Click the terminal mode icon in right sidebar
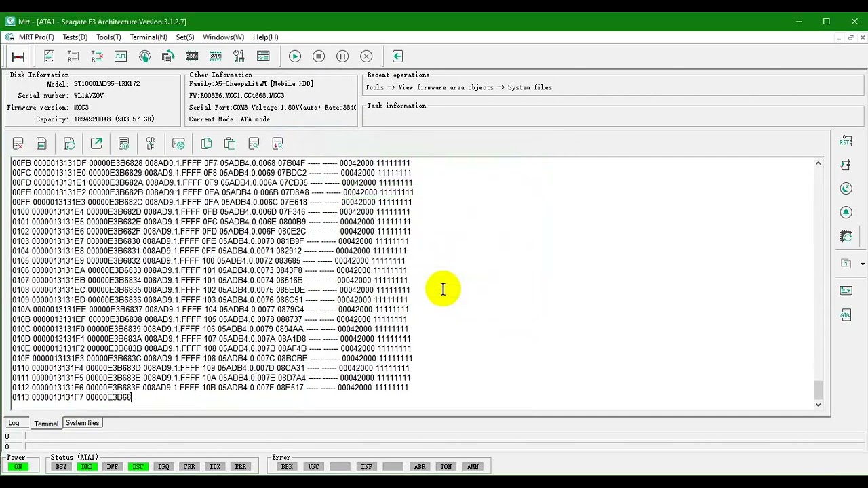This screenshot has height=488, width=868. coord(846,291)
